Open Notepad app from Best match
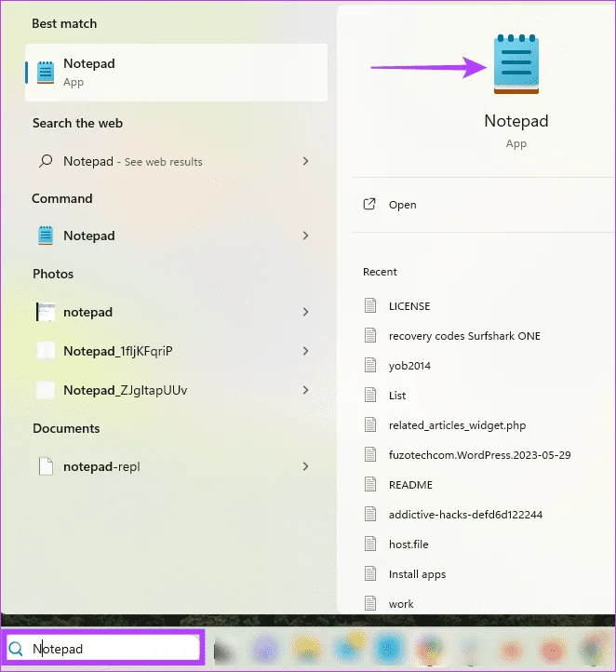The width and height of the screenshot is (616, 672). [x=176, y=73]
